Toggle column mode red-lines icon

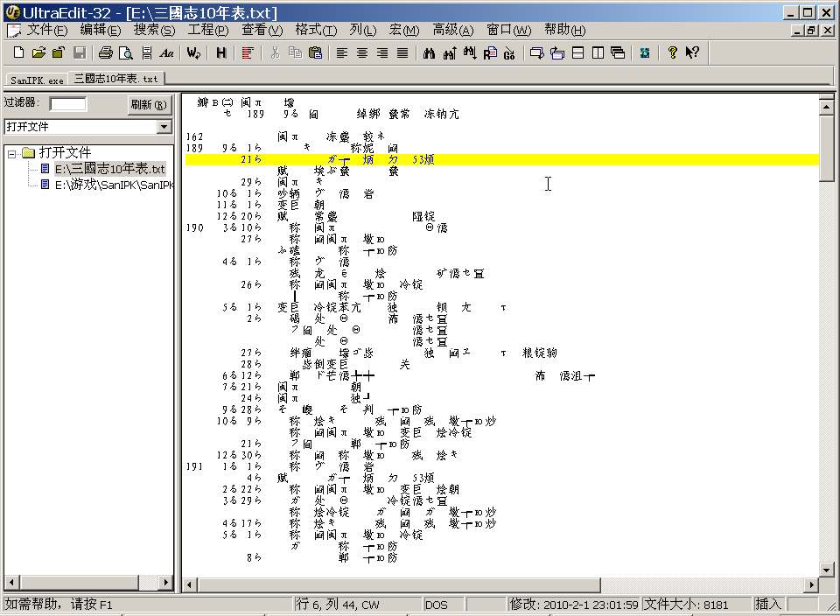pyautogui.click(x=248, y=52)
